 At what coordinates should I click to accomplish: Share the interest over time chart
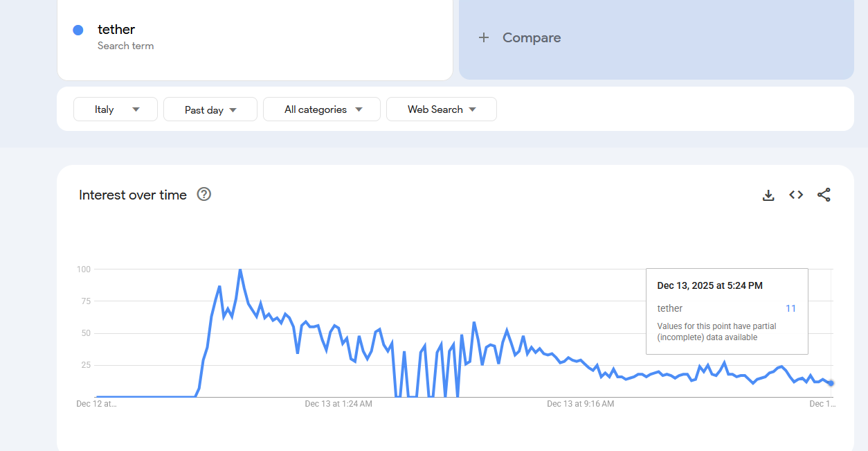(824, 195)
